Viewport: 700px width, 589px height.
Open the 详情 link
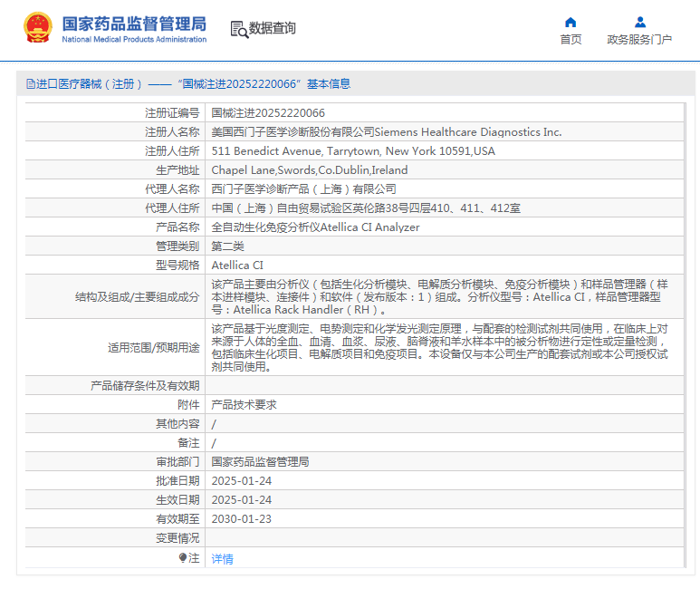click(x=222, y=559)
